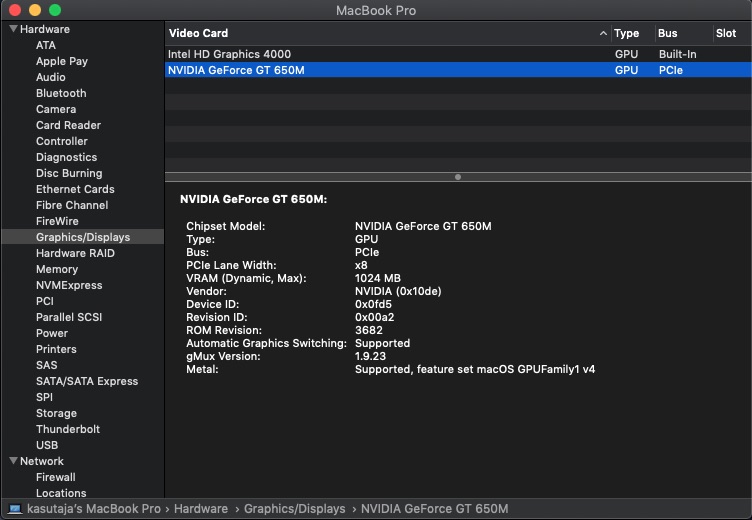Screen dimensions: 752x520
Task: Open Hardware RAID in the sidebar
Action: pyautogui.click(x=75, y=253)
